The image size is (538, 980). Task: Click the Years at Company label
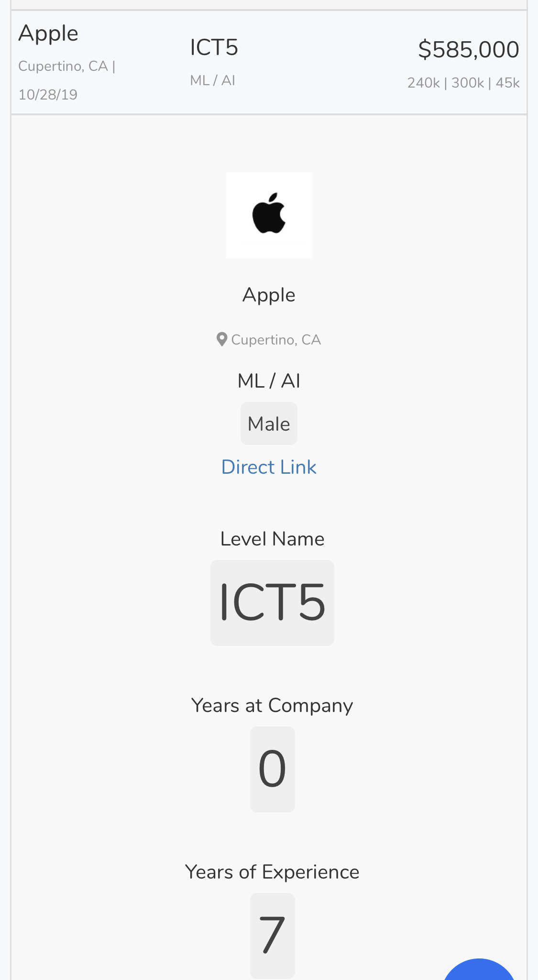(x=272, y=705)
